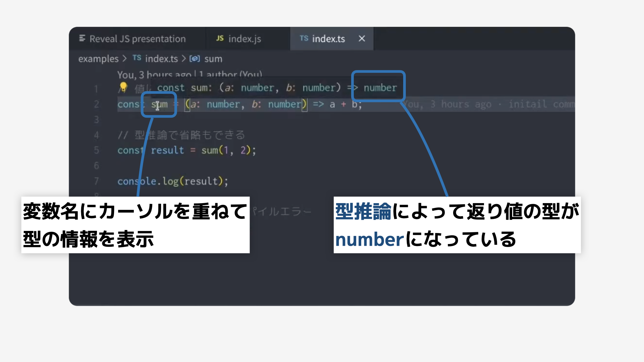644x362 pixels.
Task: Click the lightbulb quick-fix icon
Action: pyautogui.click(x=123, y=87)
